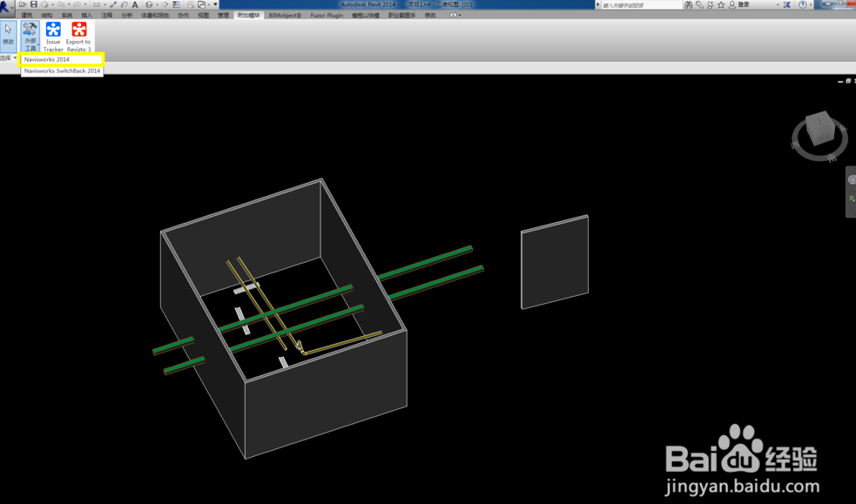Switch to the 注释 ribbon tab
Viewport: 856px width, 504px height.
[x=107, y=16]
